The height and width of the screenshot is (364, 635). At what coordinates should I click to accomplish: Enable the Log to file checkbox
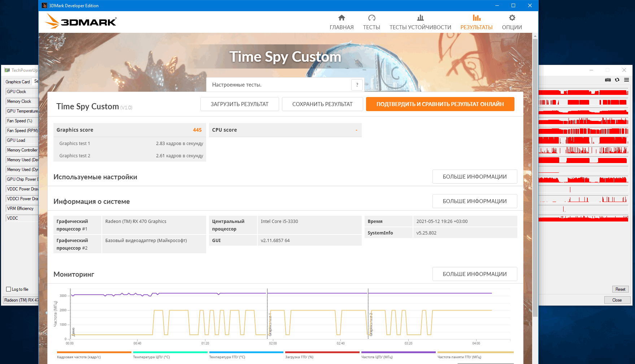[x=9, y=289]
